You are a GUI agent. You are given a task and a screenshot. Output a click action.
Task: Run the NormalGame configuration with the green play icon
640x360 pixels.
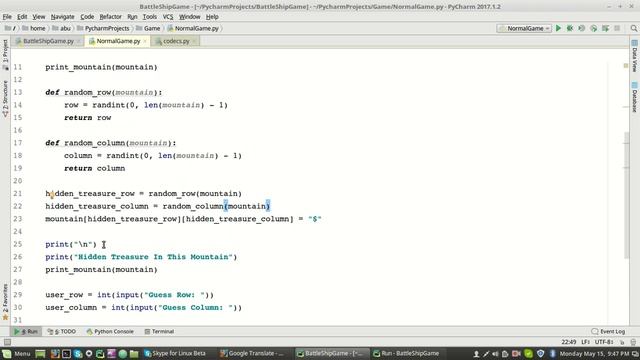pyautogui.click(x=558, y=28)
